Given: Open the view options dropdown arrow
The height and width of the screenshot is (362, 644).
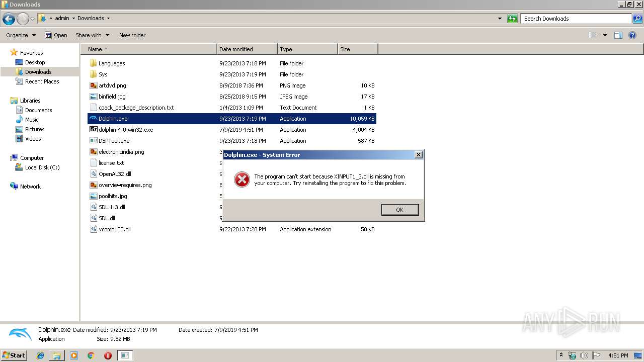Looking at the screenshot, I should 605,35.
